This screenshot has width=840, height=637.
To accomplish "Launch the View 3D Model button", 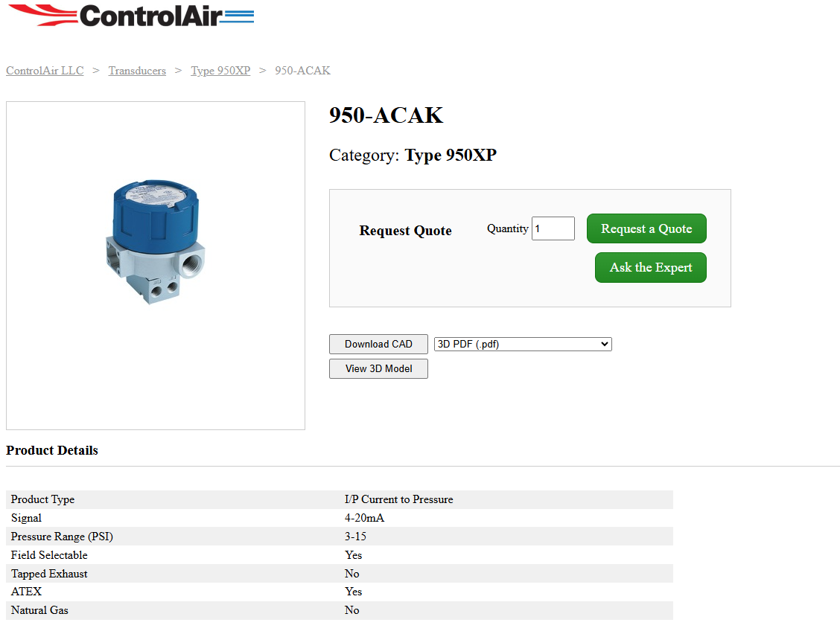I will (379, 369).
